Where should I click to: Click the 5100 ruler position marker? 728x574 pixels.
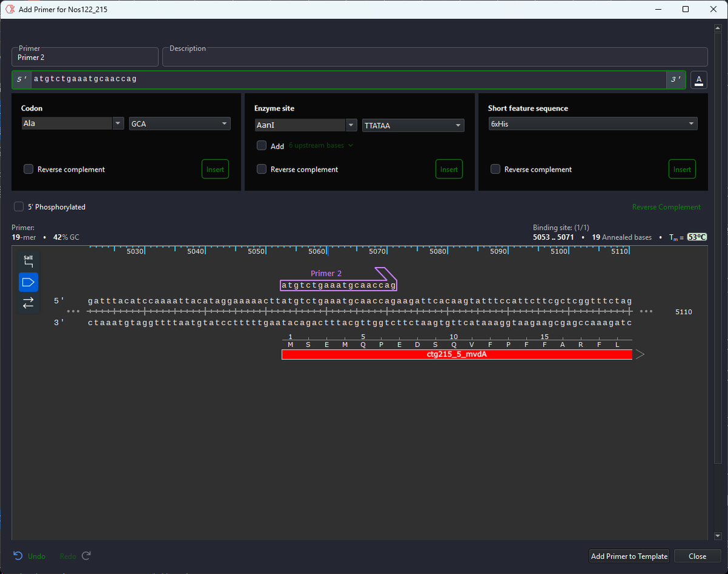pos(559,251)
